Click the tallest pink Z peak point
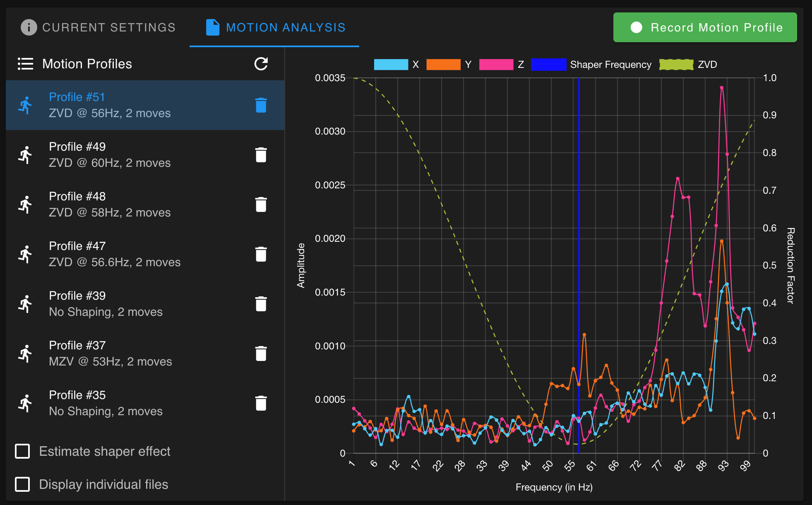The width and height of the screenshot is (812, 505). coord(721,88)
